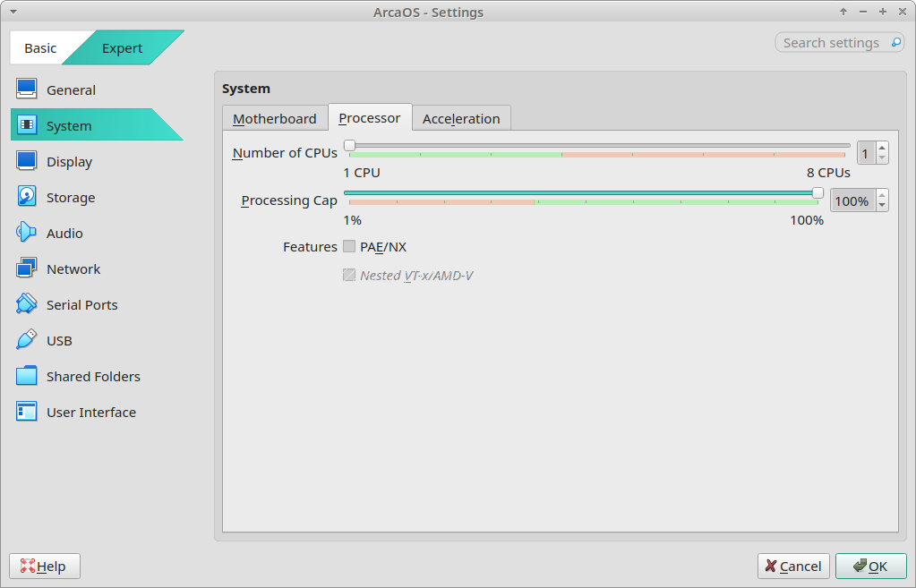Click the Cancel button
Image resolution: width=916 pixels, height=588 pixels.
pos(793,566)
